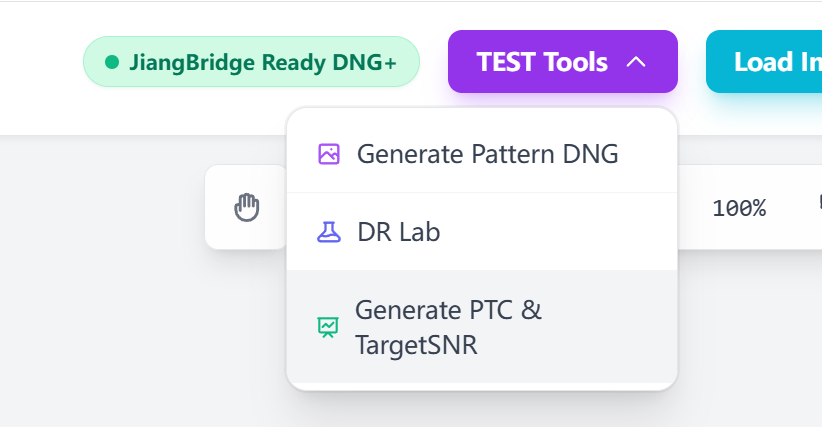Select the hand pan tool

pyautogui.click(x=246, y=208)
